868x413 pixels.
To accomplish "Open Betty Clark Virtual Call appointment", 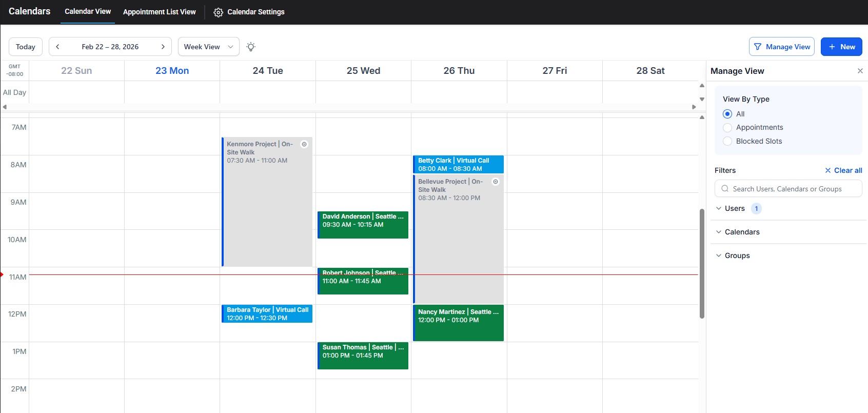I will coord(458,164).
